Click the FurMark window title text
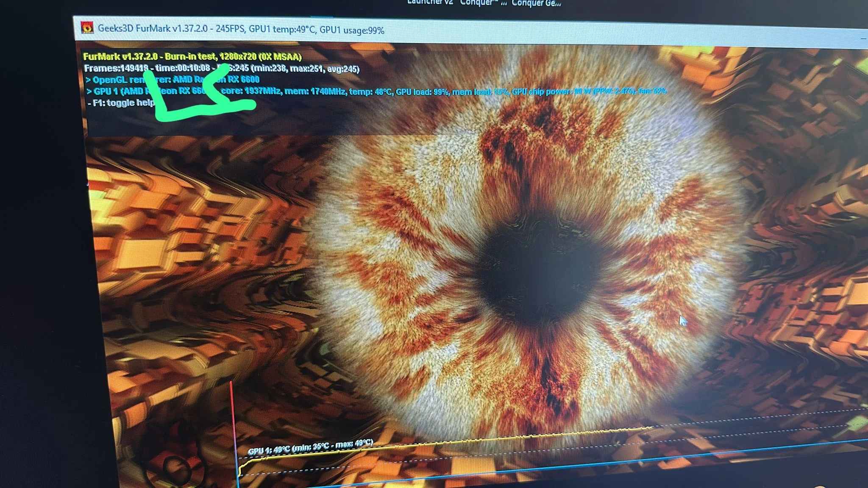The image size is (868, 488). point(241,30)
